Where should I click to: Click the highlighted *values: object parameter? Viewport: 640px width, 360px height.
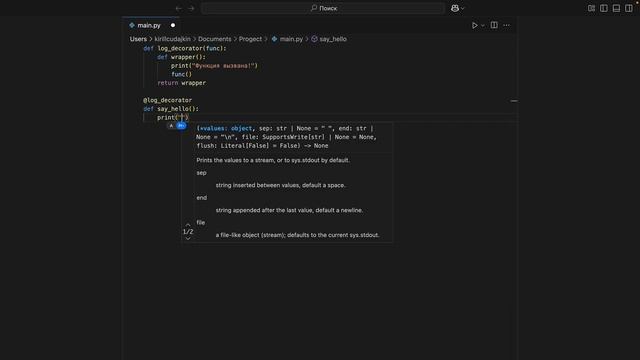[225, 129]
